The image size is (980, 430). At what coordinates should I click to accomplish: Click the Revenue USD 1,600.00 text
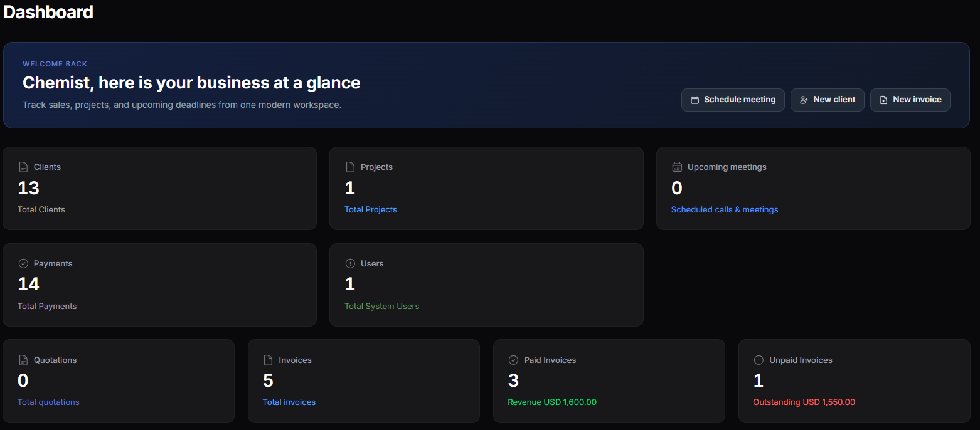tap(552, 402)
